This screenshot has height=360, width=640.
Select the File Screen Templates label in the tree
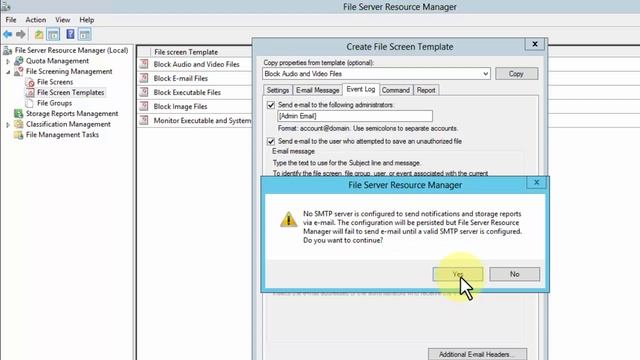tap(71, 93)
